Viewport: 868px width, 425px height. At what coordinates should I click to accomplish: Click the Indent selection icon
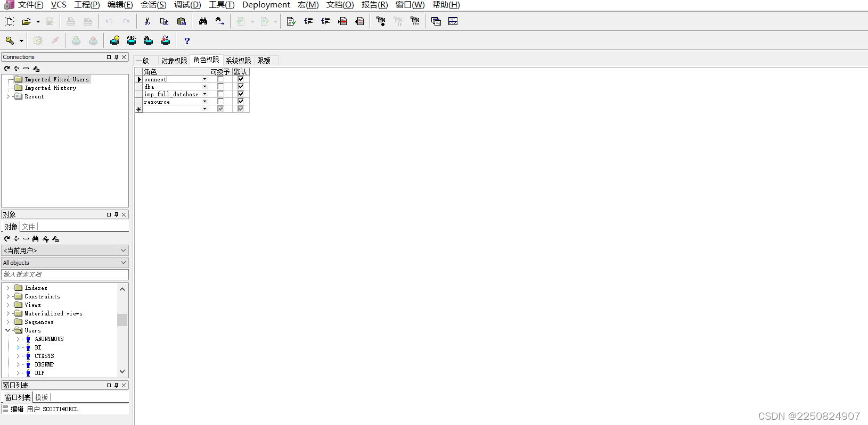click(x=308, y=21)
